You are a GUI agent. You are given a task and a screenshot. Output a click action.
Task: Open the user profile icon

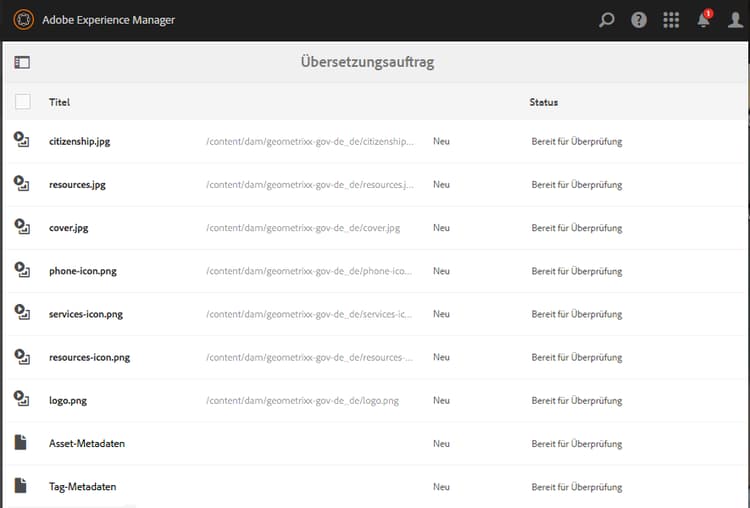point(735,20)
